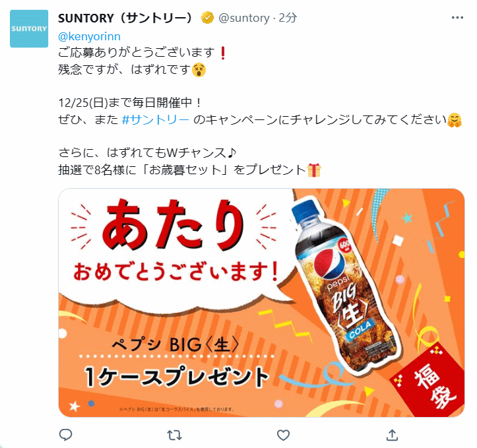
Task: Click the 1ケースプレゼント text in image
Action: coord(177,377)
